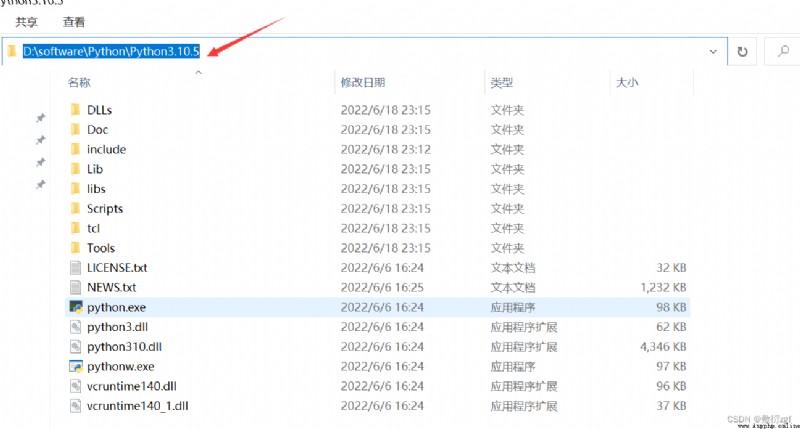Viewport: 800px width, 429px height.
Task: Select the Lib folder name
Action: point(95,169)
